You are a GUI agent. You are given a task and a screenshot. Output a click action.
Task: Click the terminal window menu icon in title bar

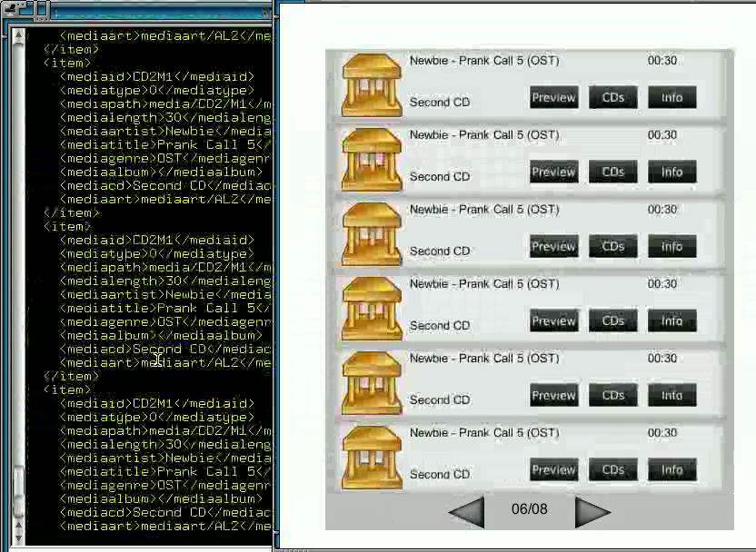tap(10, 10)
